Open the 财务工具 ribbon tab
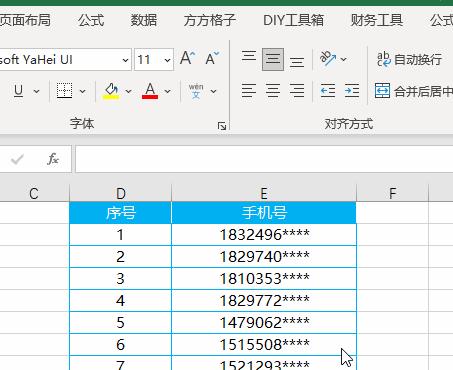This screenshot has height=370, width=453. (x=377, y=20)
